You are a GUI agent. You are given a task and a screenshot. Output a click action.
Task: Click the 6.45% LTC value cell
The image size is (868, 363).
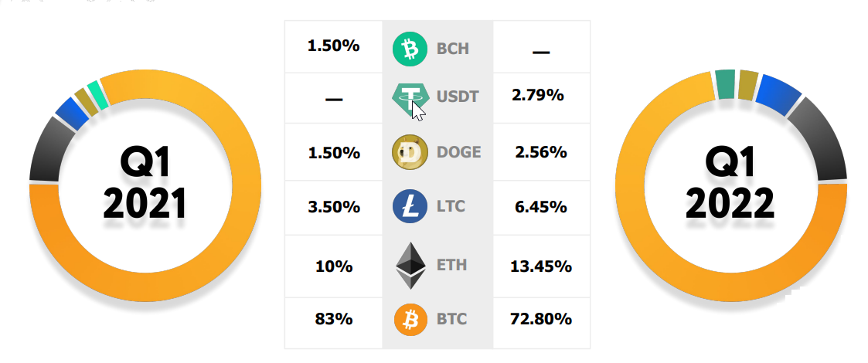pyautogui.click(x=541, y=208)
